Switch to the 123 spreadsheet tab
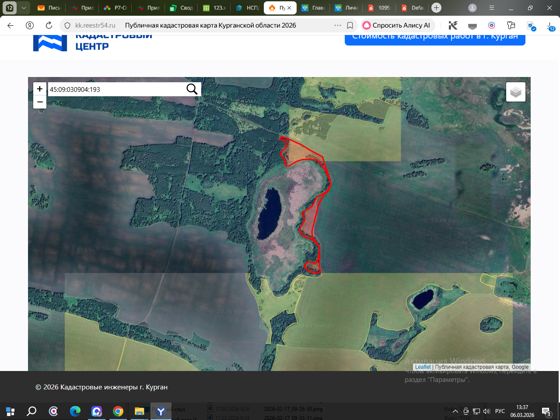 pos(214,8)
